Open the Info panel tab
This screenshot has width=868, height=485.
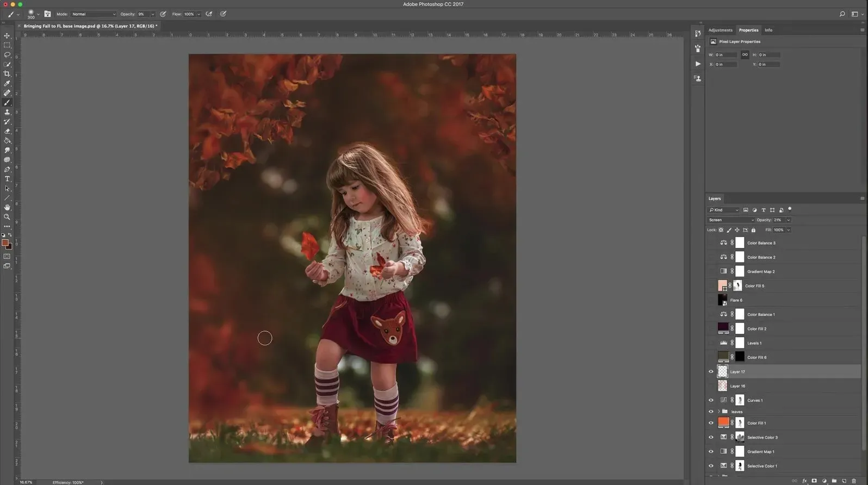[x=768, y=30]
